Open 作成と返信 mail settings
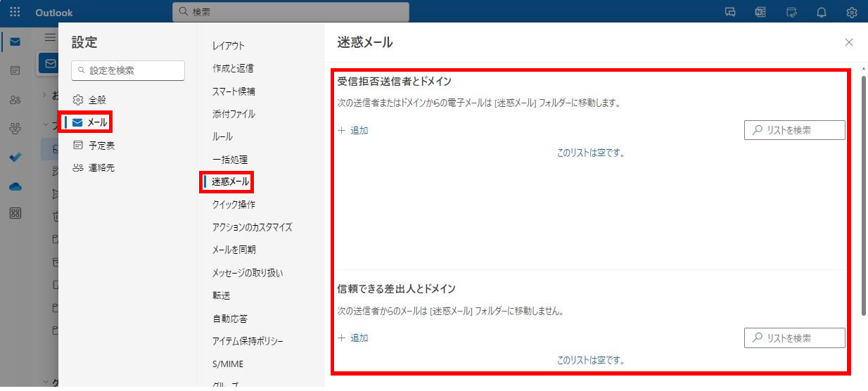This screenshot has height=391, width=868. click(x=233, y=68)
